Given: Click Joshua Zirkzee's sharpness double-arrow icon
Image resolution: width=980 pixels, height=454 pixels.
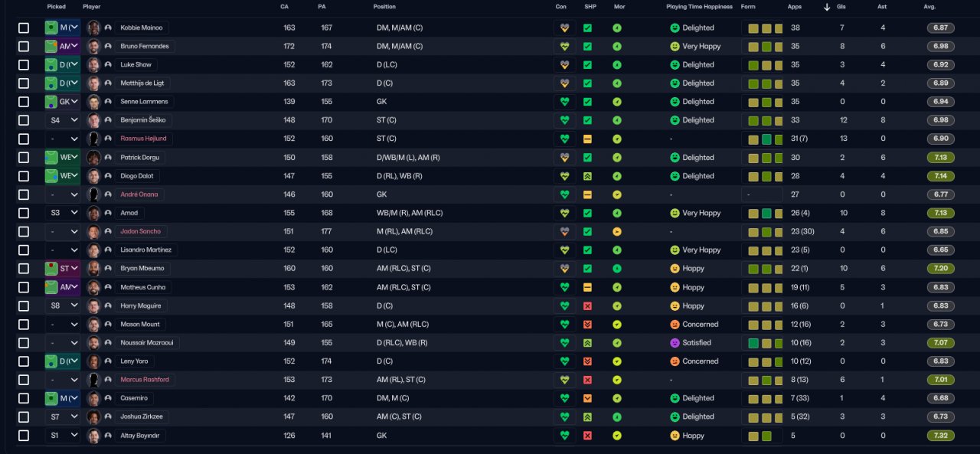Looking at the screenshot, I should [x=587, y=416].
